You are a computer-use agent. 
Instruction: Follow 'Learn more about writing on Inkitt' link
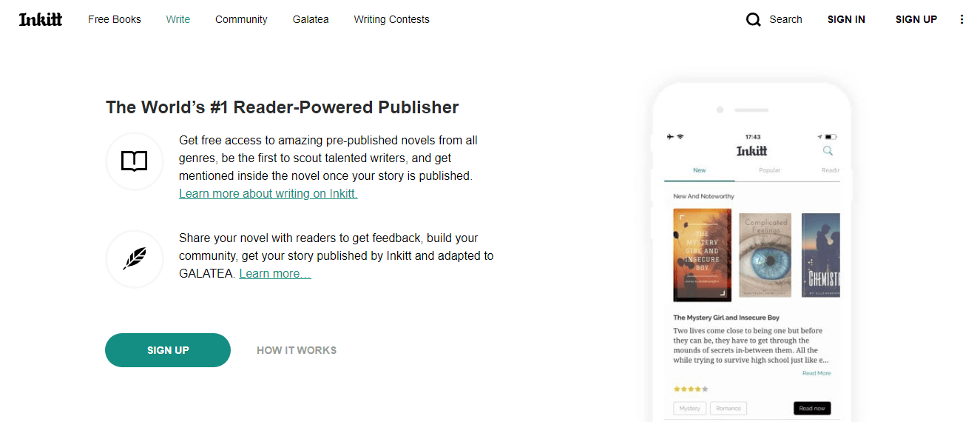click(268, 194)
